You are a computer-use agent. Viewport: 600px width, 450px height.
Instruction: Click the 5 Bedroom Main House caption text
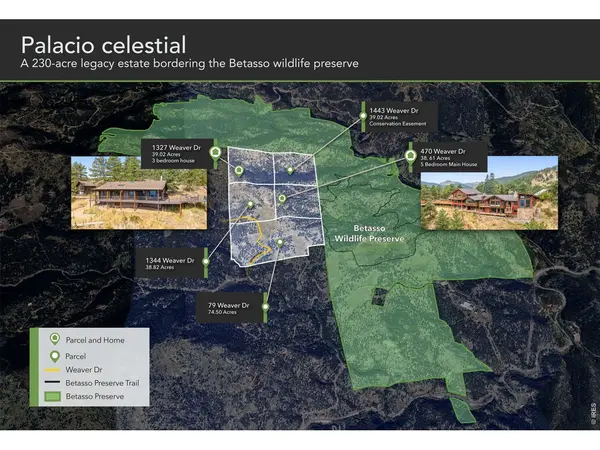point(449,165)
